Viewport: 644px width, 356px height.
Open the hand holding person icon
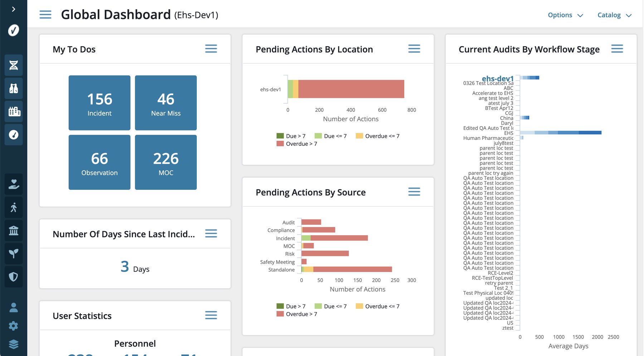tap(14, 184)
